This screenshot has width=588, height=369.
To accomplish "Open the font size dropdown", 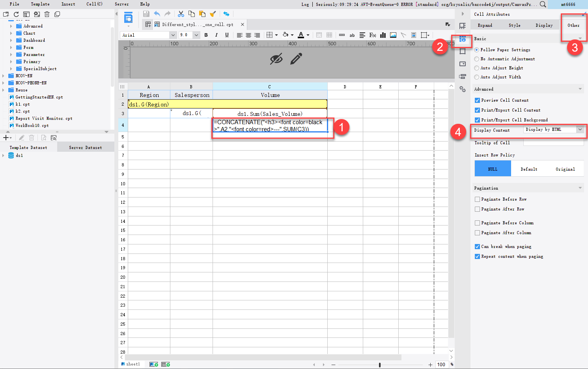I will tap(196, 35).
